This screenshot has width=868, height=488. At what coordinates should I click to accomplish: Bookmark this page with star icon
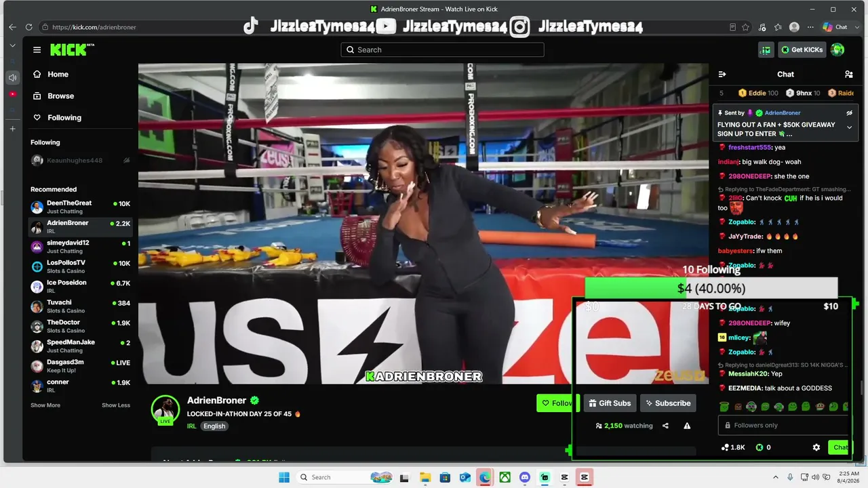(x=746, y=27)
